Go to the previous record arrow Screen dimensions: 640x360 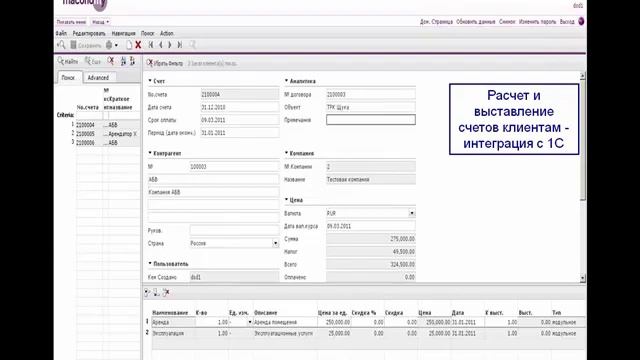(x=160, y=45)
